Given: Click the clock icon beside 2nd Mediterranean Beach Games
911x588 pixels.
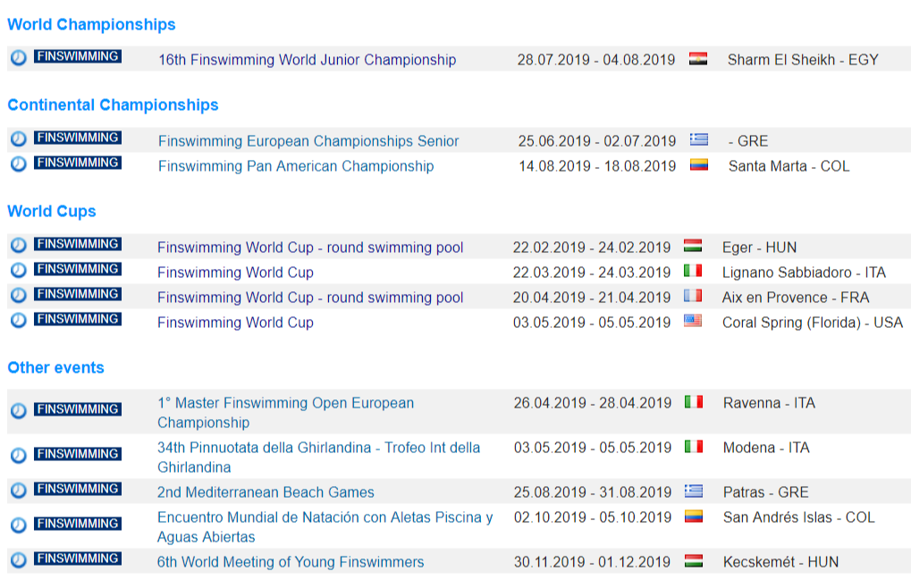Looking at the screenshot, I should pyautogui.click(x=19, y=491).
